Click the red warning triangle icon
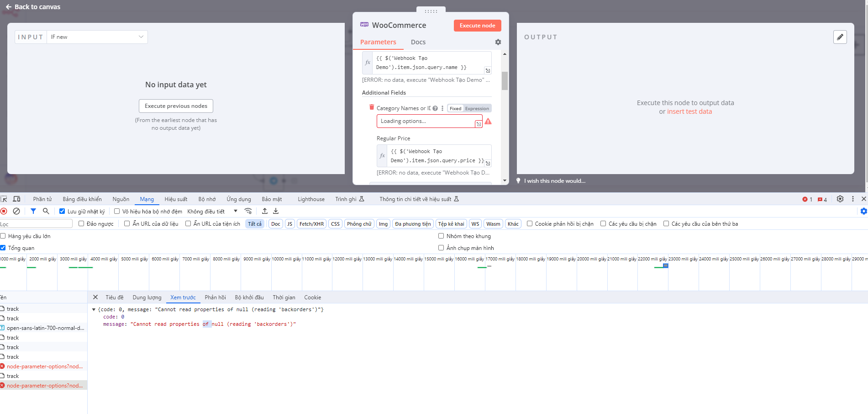Image resolution: width=868 pixels, height=414 pixels. pos(488,121)
